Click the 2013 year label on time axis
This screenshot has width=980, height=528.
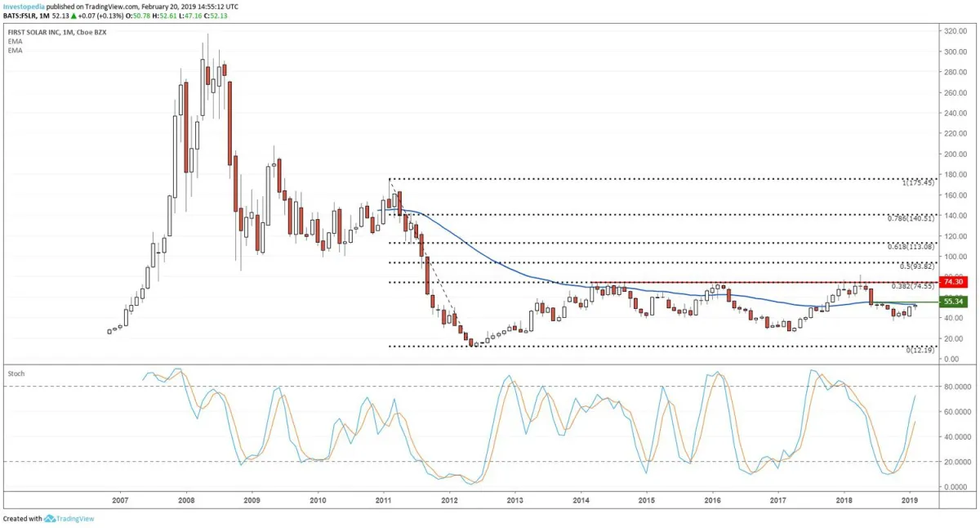(x=514, y=499)
